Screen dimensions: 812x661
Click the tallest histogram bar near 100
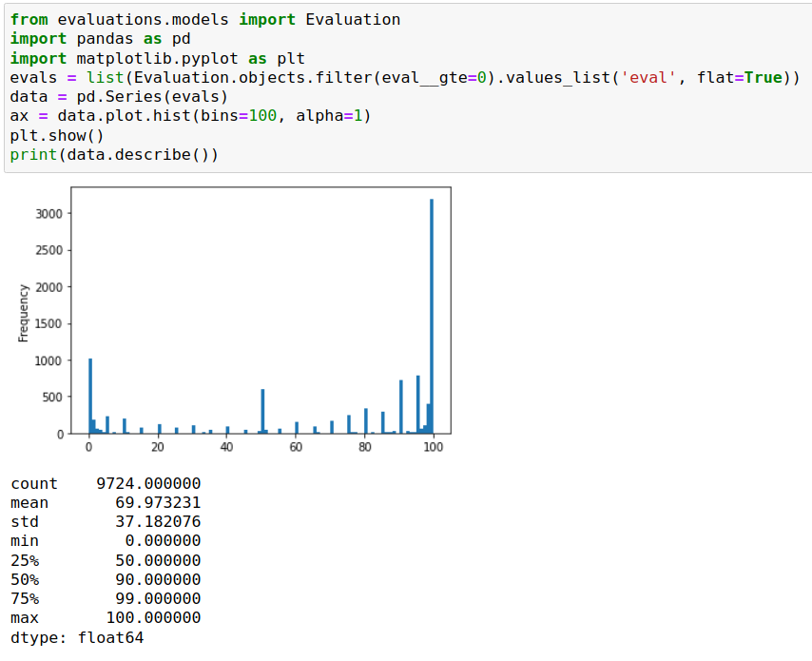432,316
